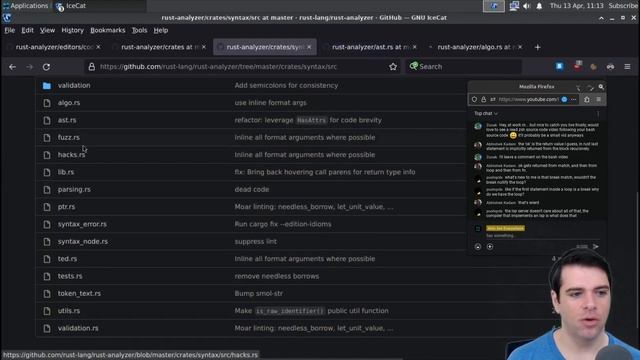Open the ptr.rs file link
The width and height of the screenshot is (640, 360).
[x=67, y=207]
